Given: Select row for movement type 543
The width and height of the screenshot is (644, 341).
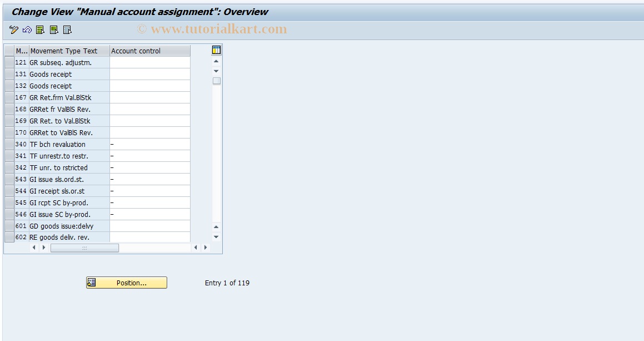Looking at the screenshot, I should click(9, 179).
